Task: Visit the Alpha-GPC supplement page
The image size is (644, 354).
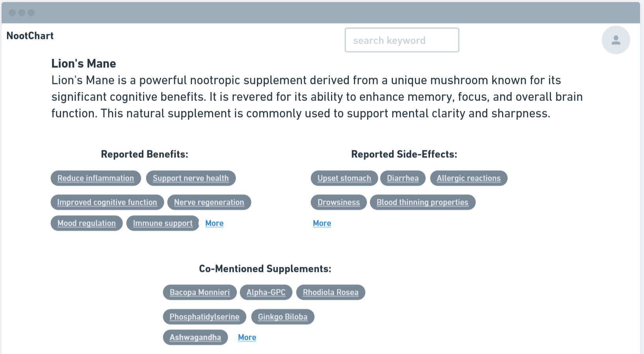Action: (266, 292)
